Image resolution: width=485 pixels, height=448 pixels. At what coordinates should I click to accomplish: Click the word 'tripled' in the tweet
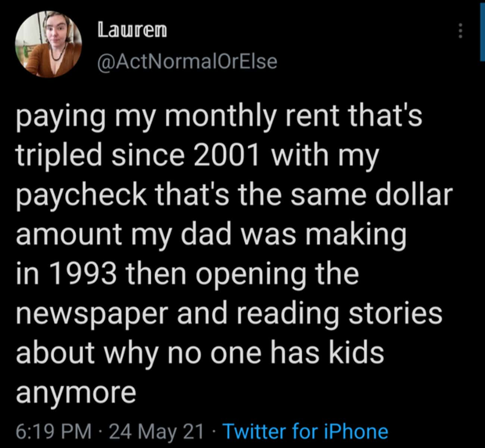[x=59, y=155]
